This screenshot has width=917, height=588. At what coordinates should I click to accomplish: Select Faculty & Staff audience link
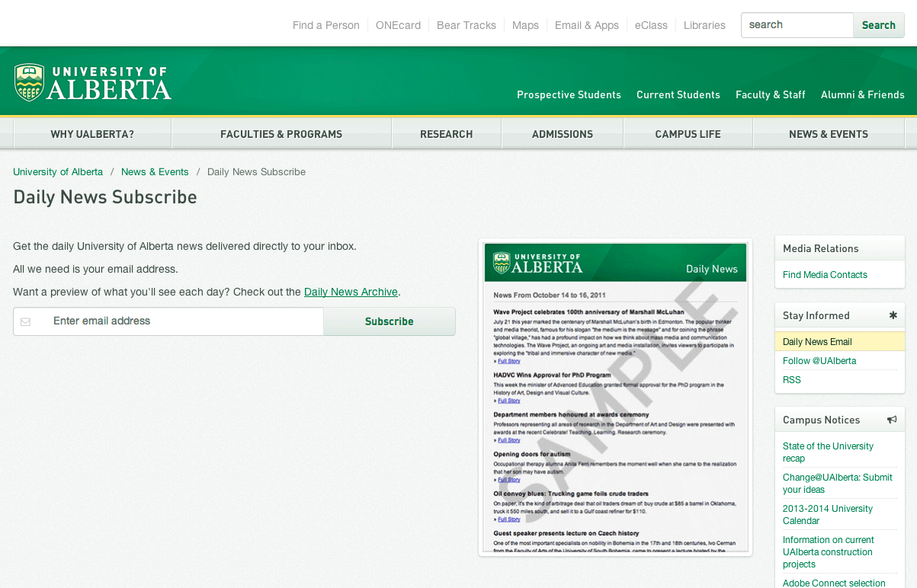tap(771, 95)
